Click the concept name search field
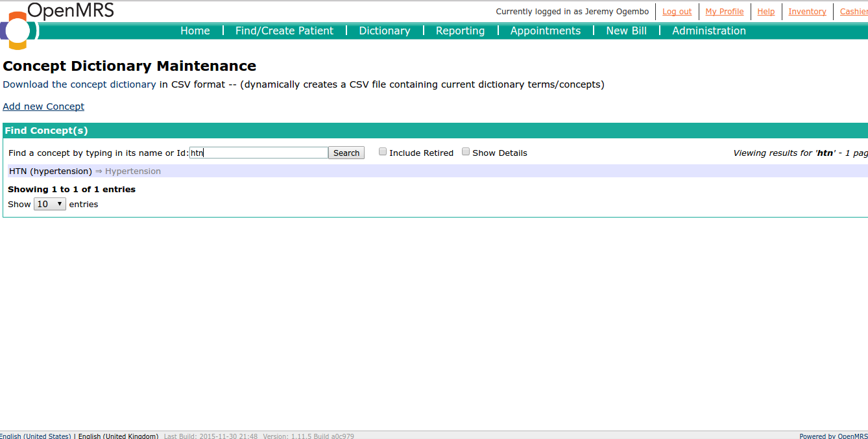This screenshot has width=868, height=439. pos(259,153)
